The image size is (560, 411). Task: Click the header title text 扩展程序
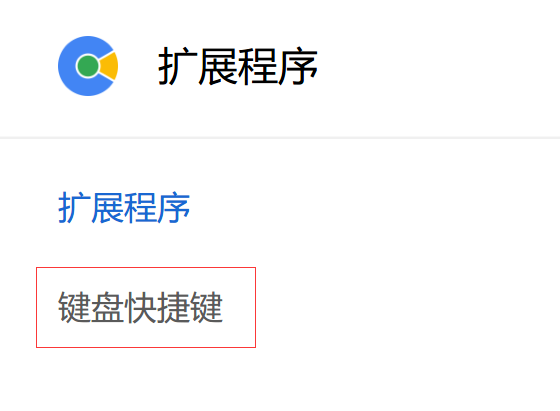(x=238, y=66)
